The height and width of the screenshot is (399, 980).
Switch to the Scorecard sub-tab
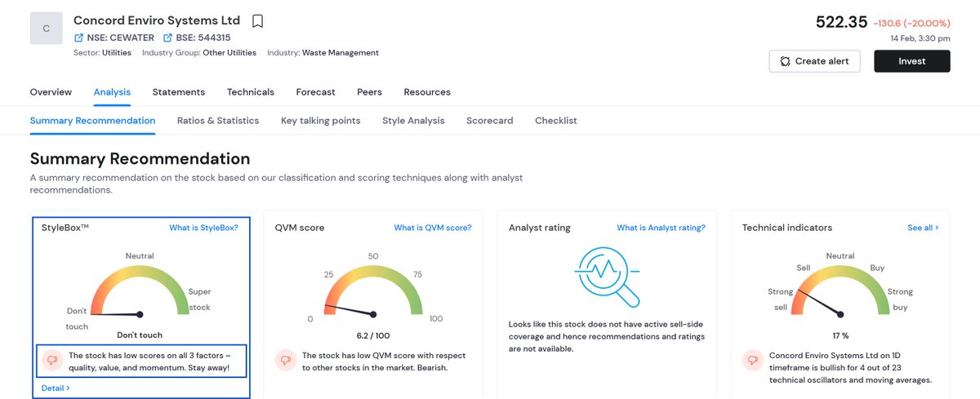pos(490,121)
